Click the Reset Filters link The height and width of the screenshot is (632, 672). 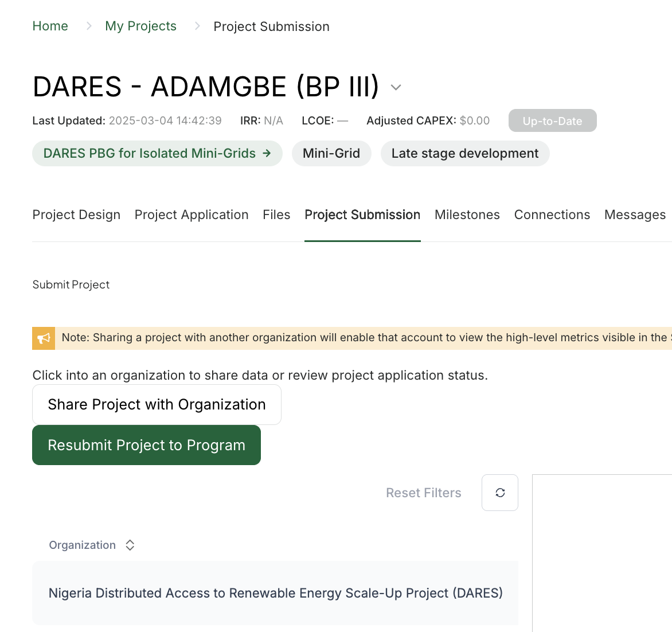(423, 493)
